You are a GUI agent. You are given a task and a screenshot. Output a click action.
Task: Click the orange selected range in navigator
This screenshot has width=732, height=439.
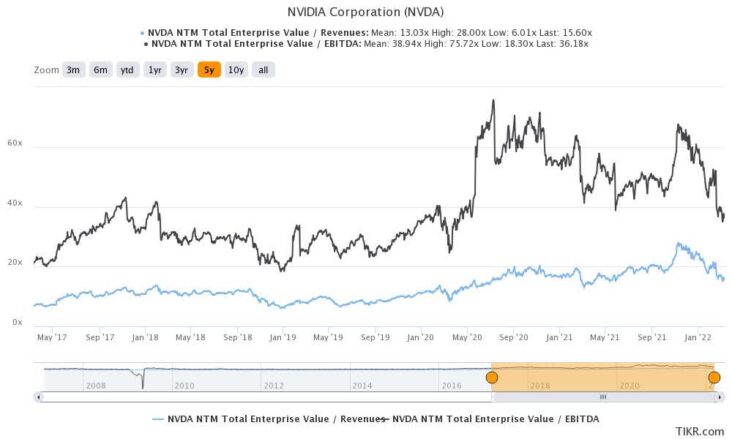(x=602, y=376)
